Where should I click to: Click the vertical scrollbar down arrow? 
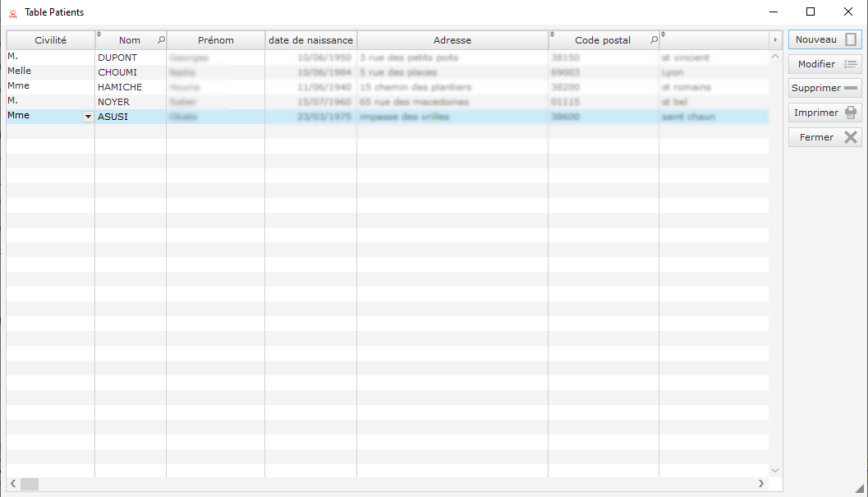775,470
